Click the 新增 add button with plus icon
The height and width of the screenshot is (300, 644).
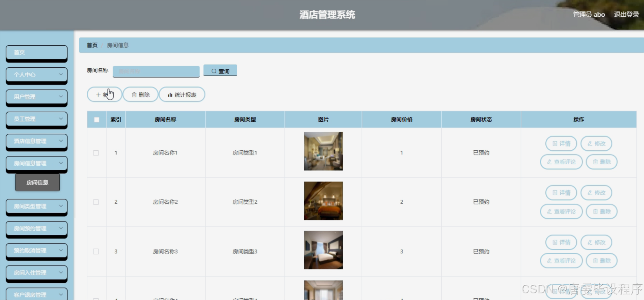click(x=104, y=95)
